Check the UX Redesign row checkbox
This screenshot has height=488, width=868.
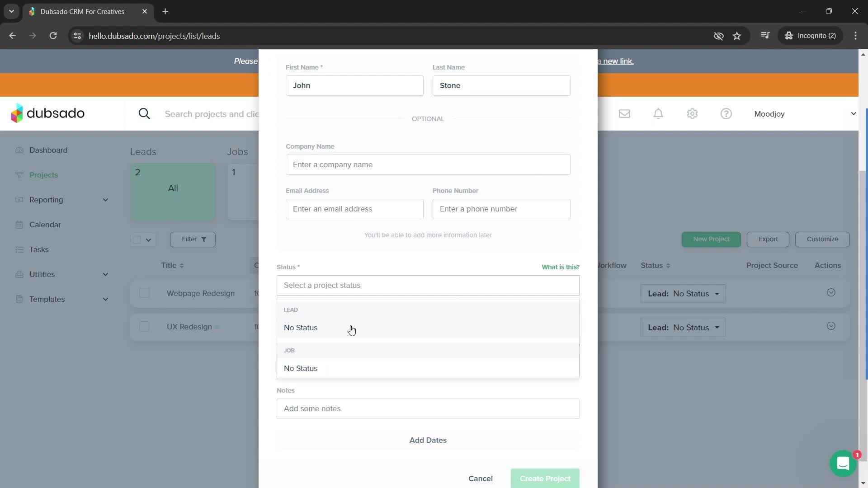144,326
